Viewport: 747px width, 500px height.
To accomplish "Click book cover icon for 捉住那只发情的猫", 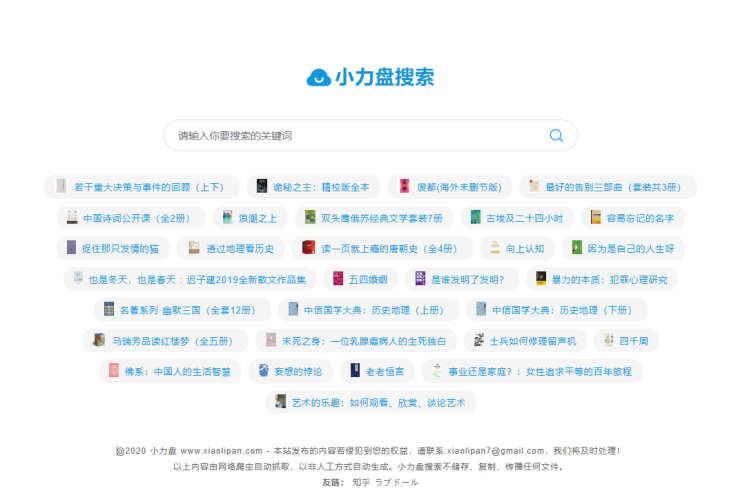I will (71, 248).
